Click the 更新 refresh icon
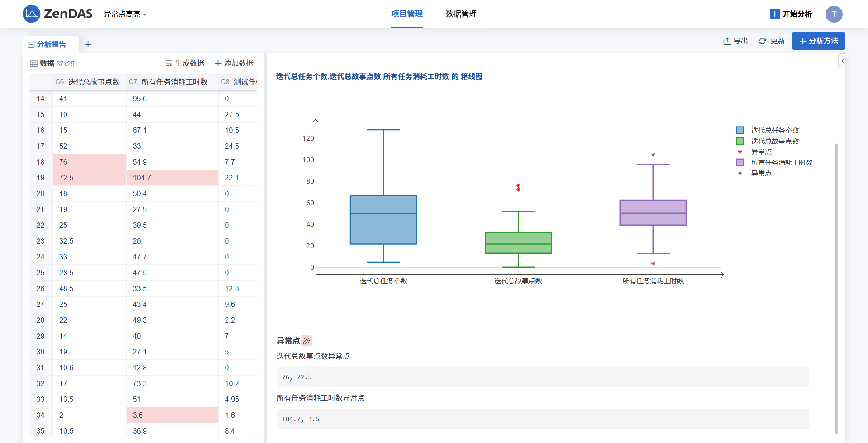 [763, 41]
